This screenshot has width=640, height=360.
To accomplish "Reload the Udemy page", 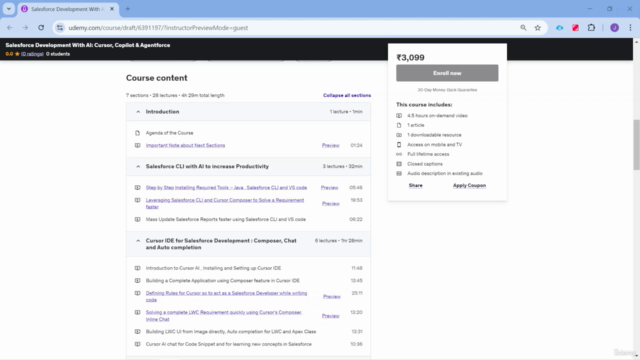I will click(x=41, y=28).
